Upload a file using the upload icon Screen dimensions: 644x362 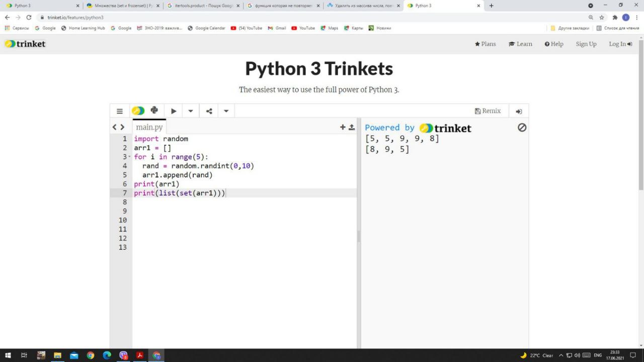352,127
